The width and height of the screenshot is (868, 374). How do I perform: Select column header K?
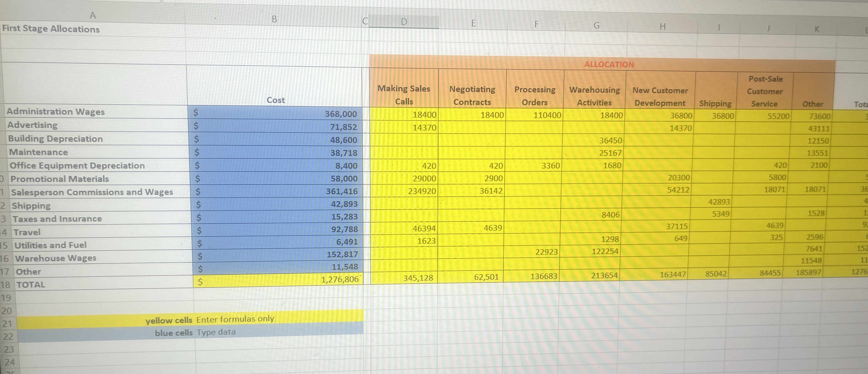[817, 29]
